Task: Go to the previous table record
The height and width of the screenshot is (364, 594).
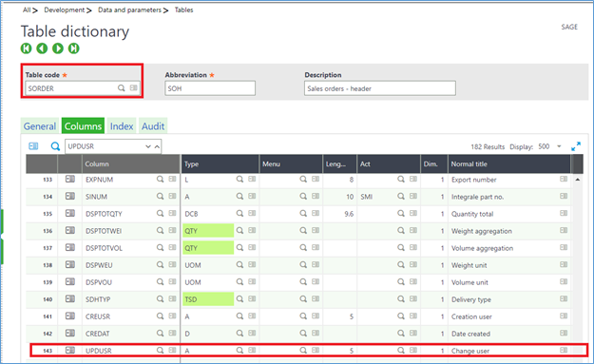Action: point(42,48)
